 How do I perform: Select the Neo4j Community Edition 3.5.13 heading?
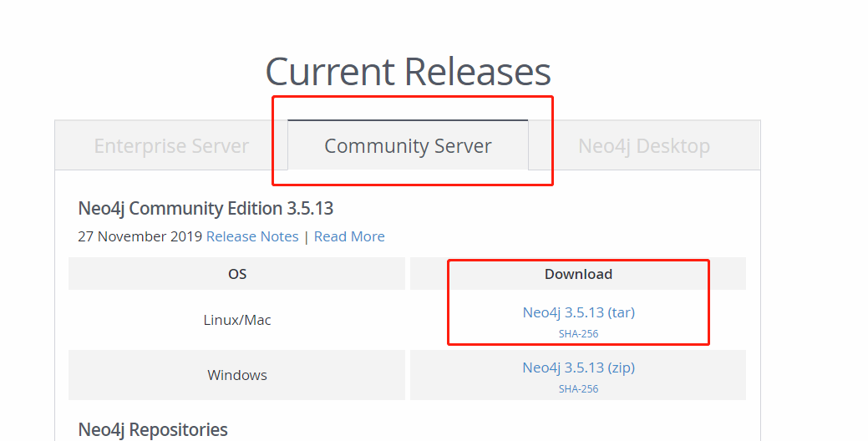click(x=206, y=209)
